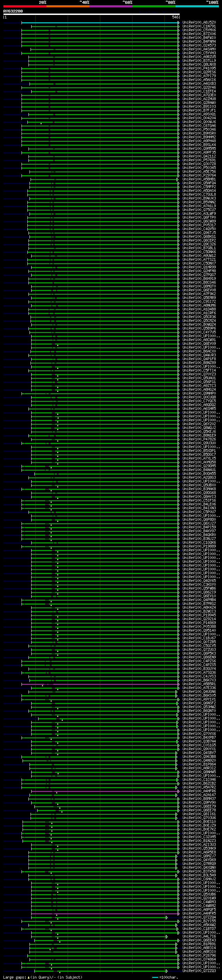Click hit label UniRef100_B7FJF1

[x=199, y=110]
